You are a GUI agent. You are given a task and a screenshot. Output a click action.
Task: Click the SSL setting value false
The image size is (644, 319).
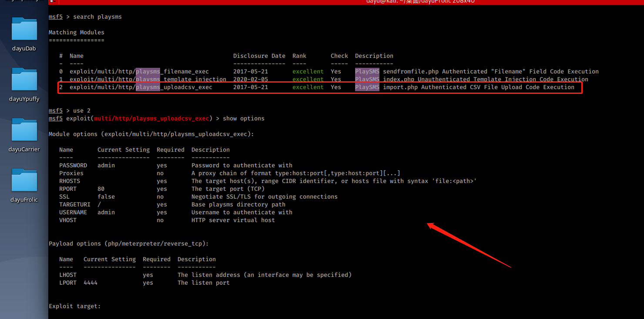pyautogui.click(x=106, y=197)
